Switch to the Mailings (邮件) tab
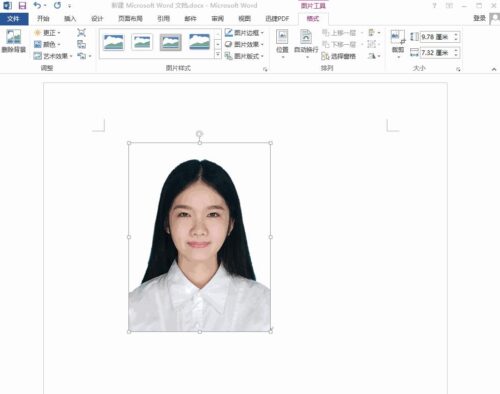Image resolution: width=500 pixels, height=394 pixels. 190,19
